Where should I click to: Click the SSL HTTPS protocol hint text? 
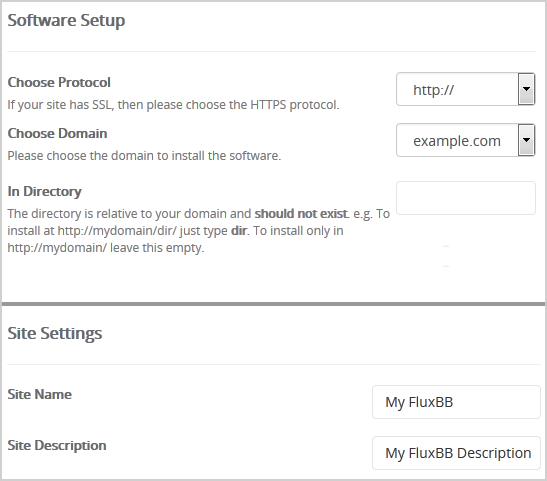pyautogui.click(x=173, y=105)
